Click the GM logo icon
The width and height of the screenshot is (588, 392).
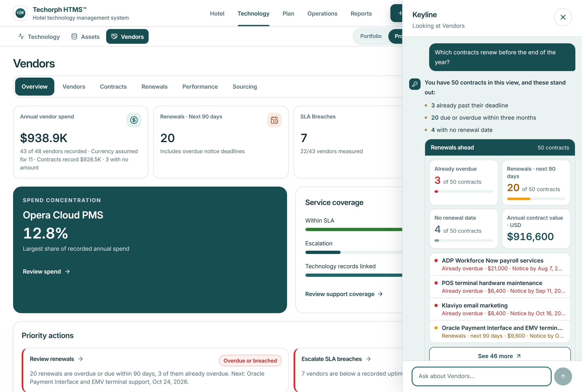point(20,13)
